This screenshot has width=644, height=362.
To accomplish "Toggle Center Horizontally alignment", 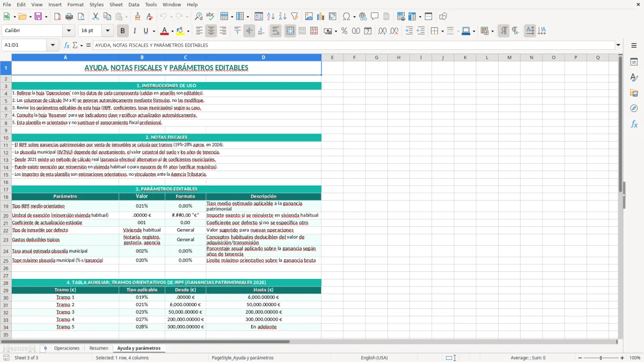I will (x=211, y=31).
